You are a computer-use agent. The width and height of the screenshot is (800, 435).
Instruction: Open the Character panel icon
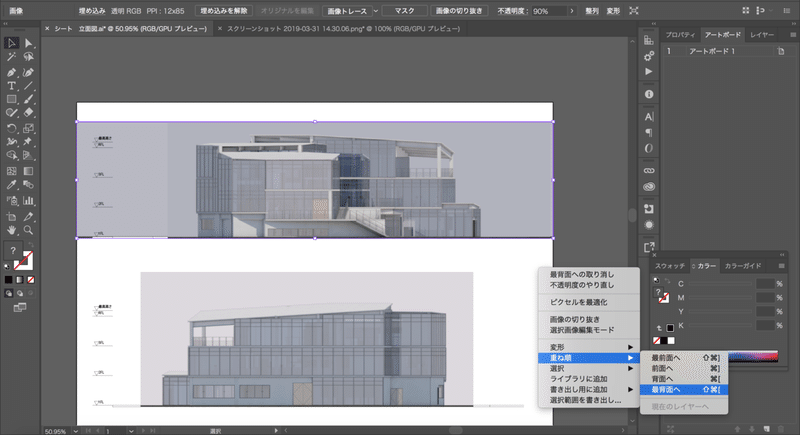pos(648,117)
